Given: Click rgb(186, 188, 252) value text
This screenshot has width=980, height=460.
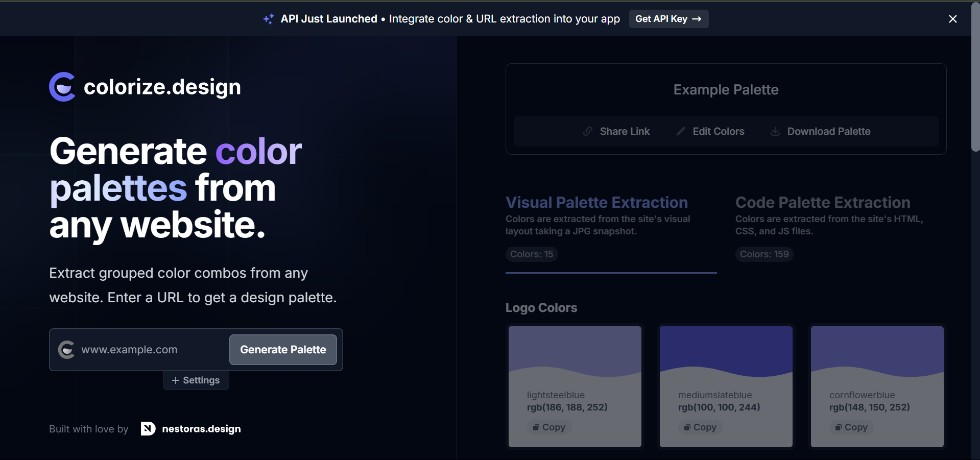Looking at the screenshot, I should coord(567,407).
